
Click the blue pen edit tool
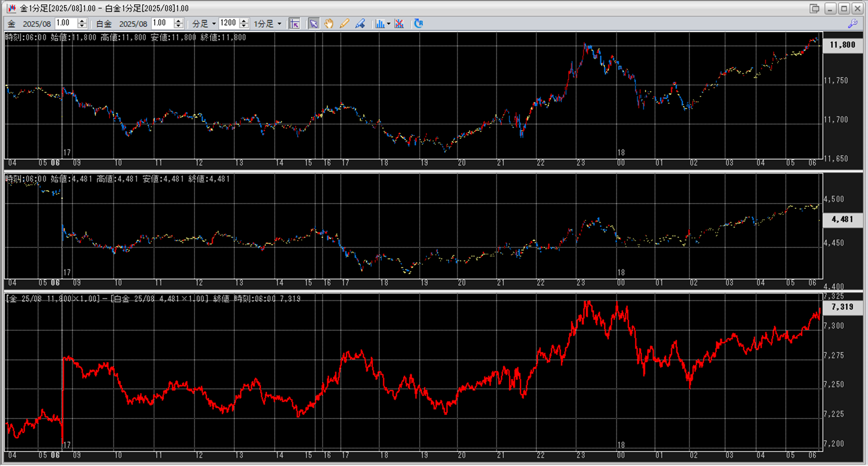click(360, 24)
